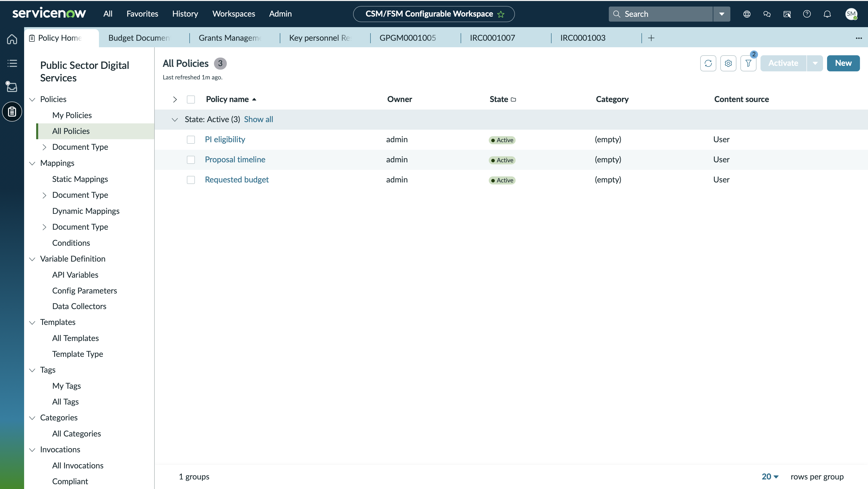The height and width of the screenshot is (489, 868).
Task: Click the globe language icon
Action: [747, 14]
